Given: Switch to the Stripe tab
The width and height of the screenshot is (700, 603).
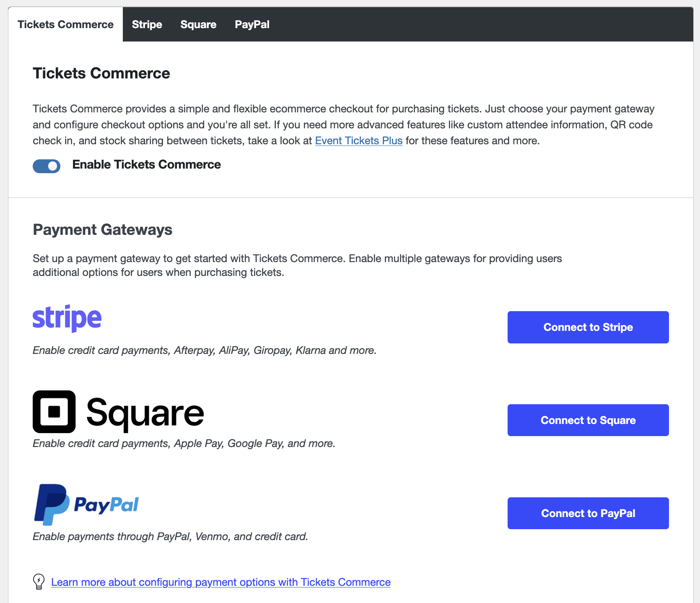Looking at the screenshot, I should pos(147,24).
